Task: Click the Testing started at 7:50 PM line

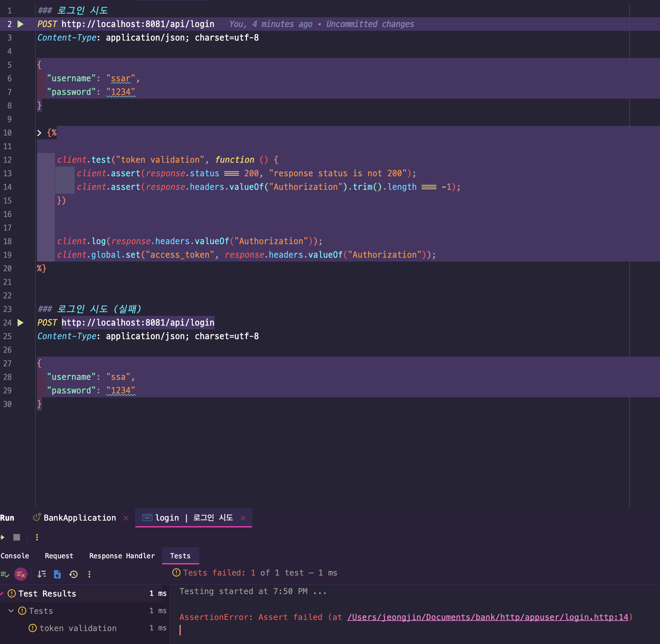Action: [x=253, y=591]
